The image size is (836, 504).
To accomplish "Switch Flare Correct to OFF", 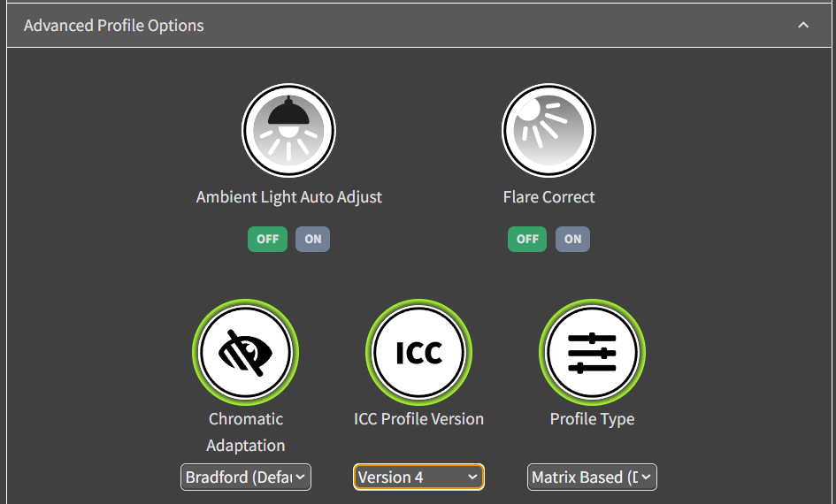I will pos(527,239).
